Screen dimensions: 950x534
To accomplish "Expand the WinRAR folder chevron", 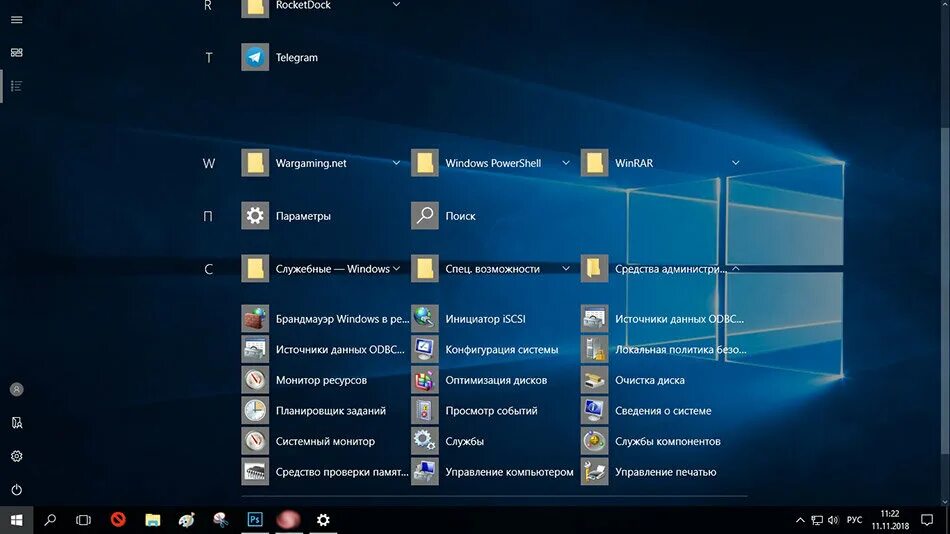I will click(x=735, y=162).
